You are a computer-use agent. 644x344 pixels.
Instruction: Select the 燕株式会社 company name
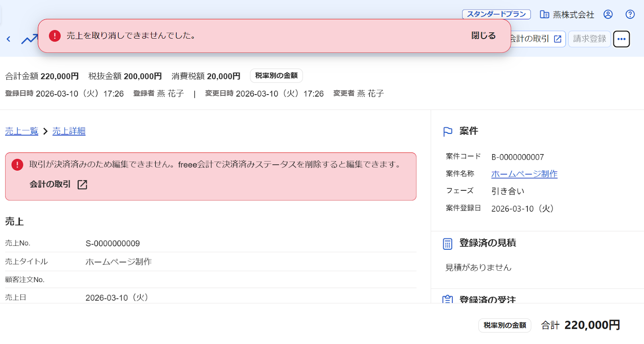tap(573, 15)
